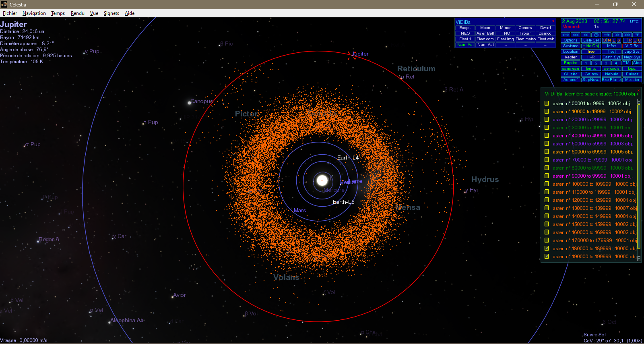
Task: Close the Vi.Di.Ba asteroid list panel
Action: pyautogui.click(x=638, y=90)
